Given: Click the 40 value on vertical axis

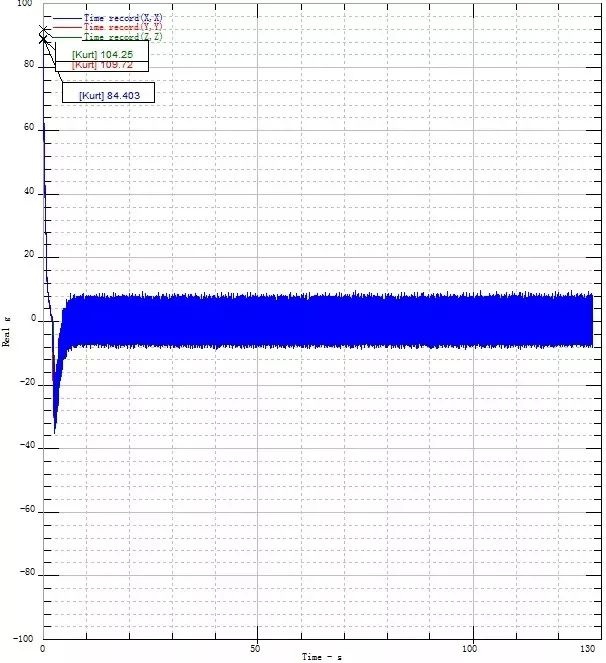Looking at the screenshot, I should point(29,191).
